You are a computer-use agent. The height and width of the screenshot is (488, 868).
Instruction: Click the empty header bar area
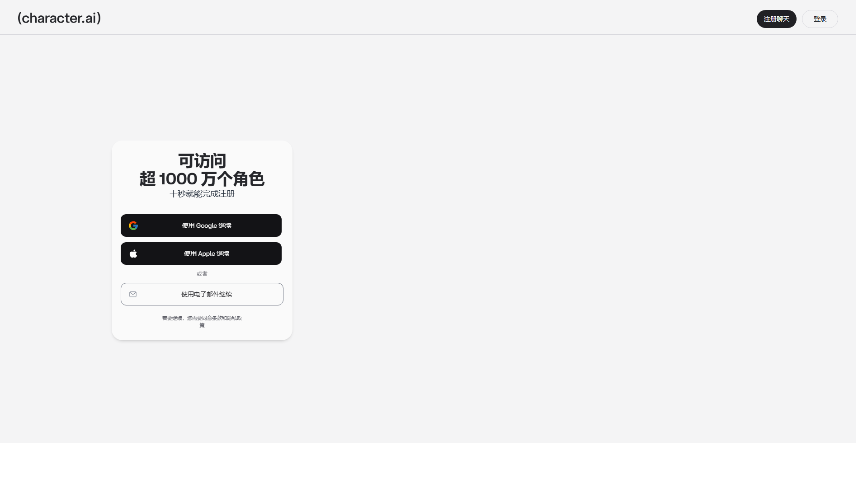pyautogui.click(x=407, y=18)
